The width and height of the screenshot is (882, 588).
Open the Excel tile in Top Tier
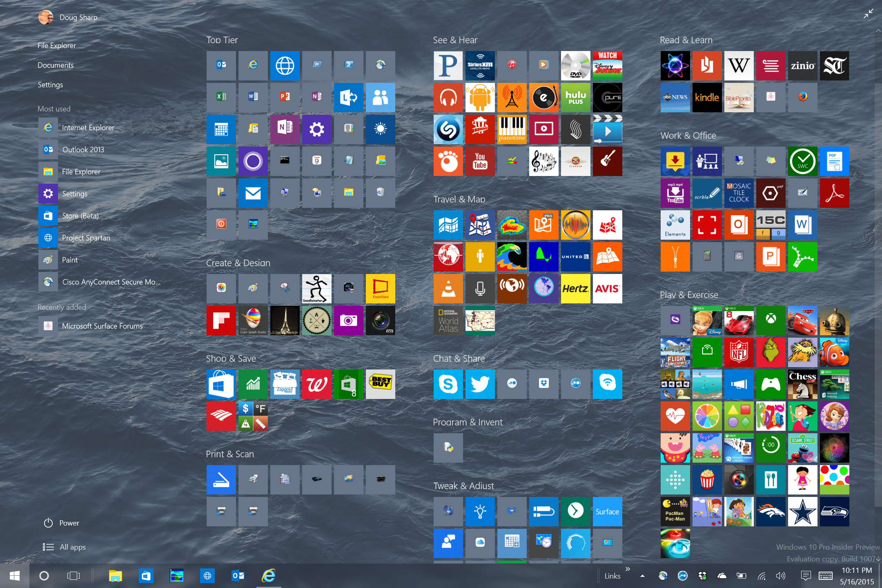point(221,98)
